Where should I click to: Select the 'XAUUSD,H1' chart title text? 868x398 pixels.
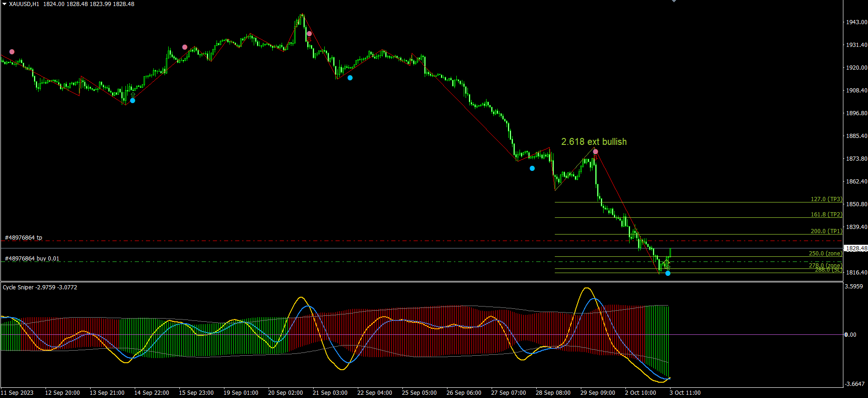pyautogui.click(x=24, y=4)
